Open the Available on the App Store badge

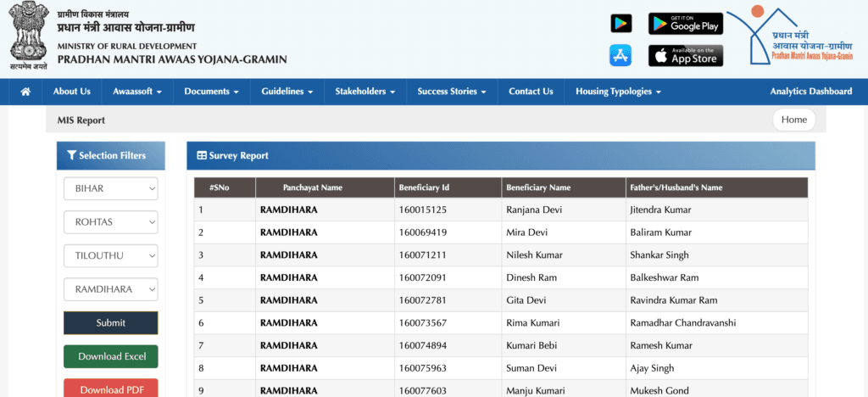pos(686,55)
